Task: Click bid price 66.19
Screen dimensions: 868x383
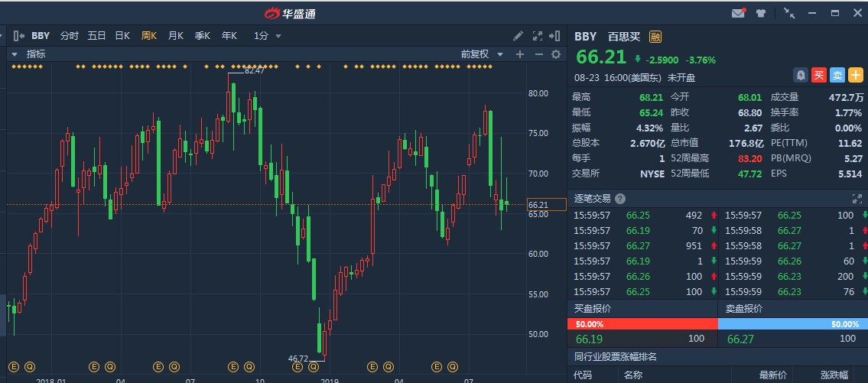Action: (x=589, y=339)
